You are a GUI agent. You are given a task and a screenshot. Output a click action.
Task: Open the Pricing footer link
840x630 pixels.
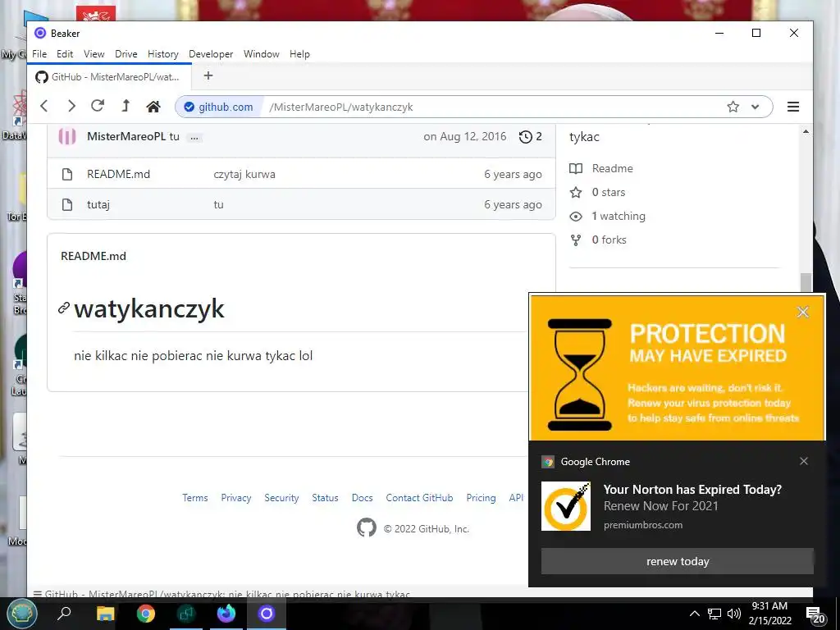pos(481,498)
